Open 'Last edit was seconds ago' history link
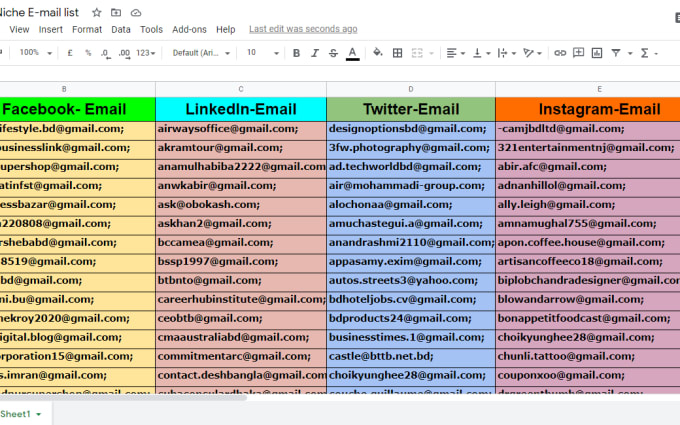Image resolution: width=680 pixels, height=425 pixels. pyautogui.click(x=303, y=29)
